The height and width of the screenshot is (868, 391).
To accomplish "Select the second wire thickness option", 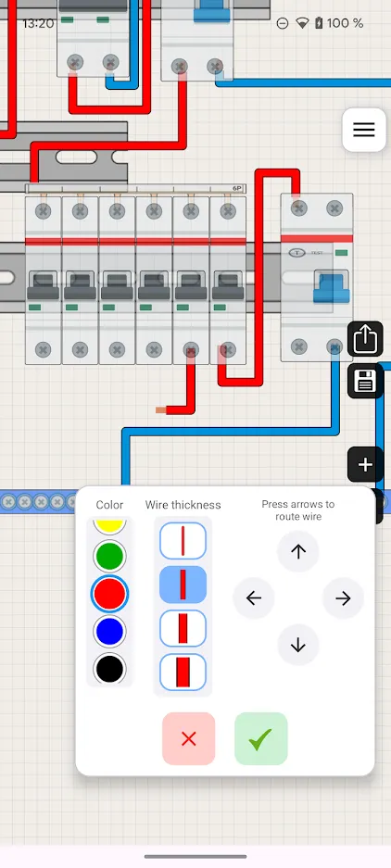I will click(x=183, y=585).
